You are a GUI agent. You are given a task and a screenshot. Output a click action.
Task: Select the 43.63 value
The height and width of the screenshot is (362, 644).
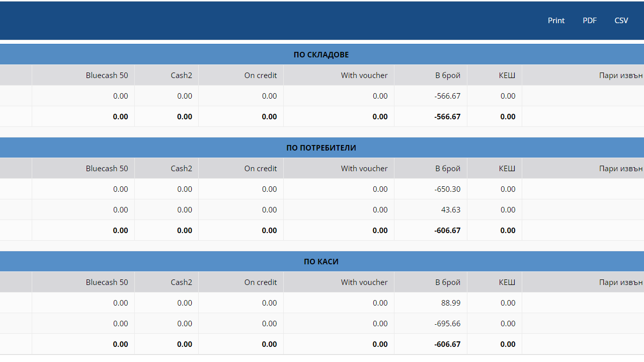451,210
